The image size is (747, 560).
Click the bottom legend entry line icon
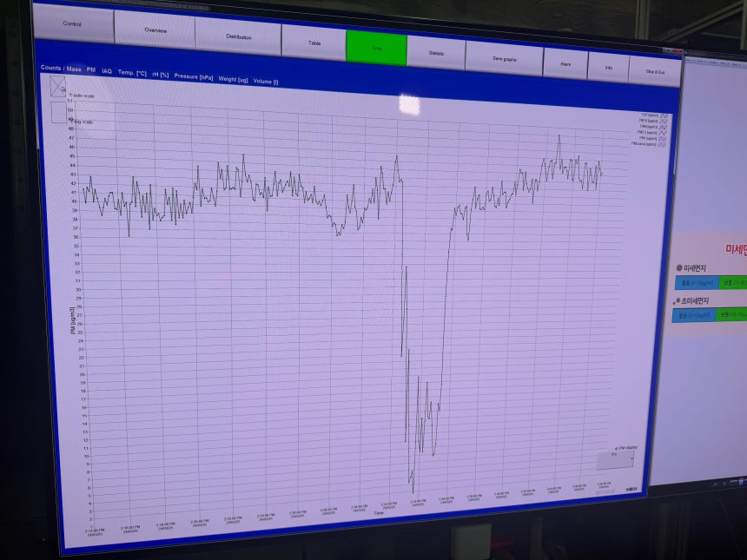tap(662, 144)
